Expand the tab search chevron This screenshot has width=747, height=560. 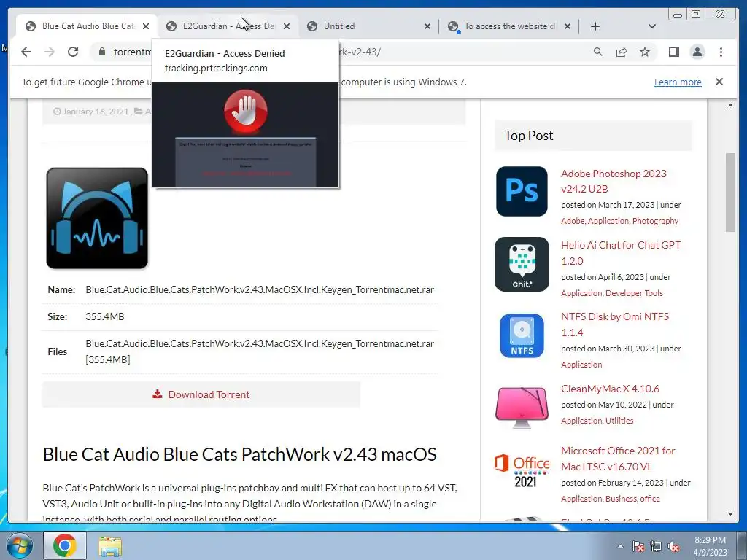[x=652, y=26]
